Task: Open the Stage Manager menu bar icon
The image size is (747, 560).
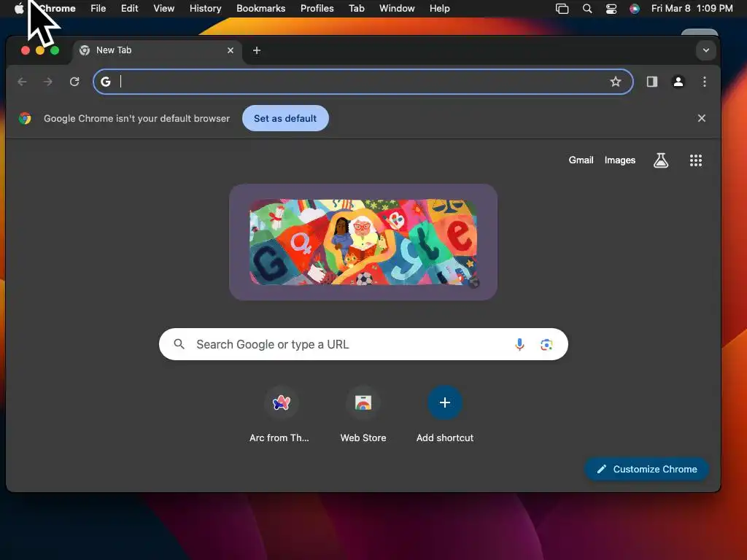Action: tap(562, 9)
